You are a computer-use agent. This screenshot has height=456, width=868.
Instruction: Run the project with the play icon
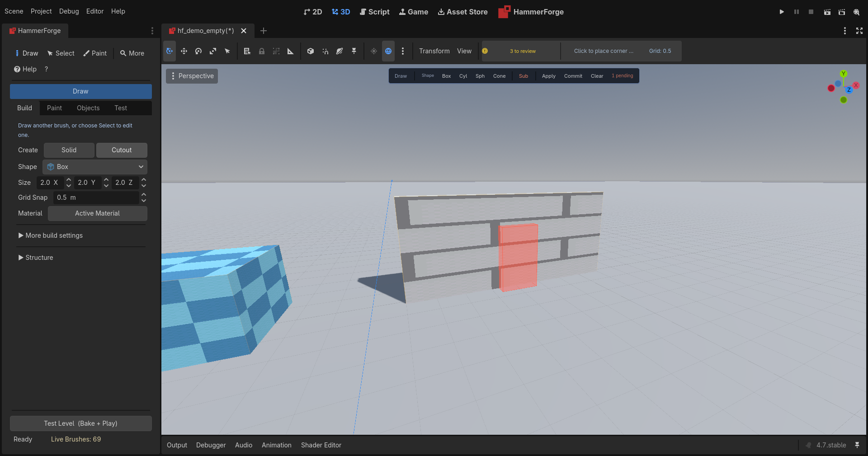click(x=782, y=12)
